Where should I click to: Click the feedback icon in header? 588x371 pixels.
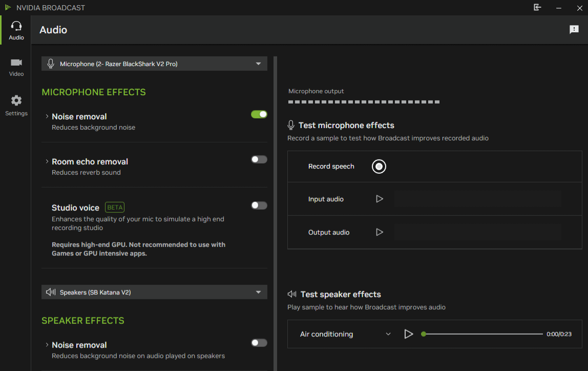[x=574, y=30]
